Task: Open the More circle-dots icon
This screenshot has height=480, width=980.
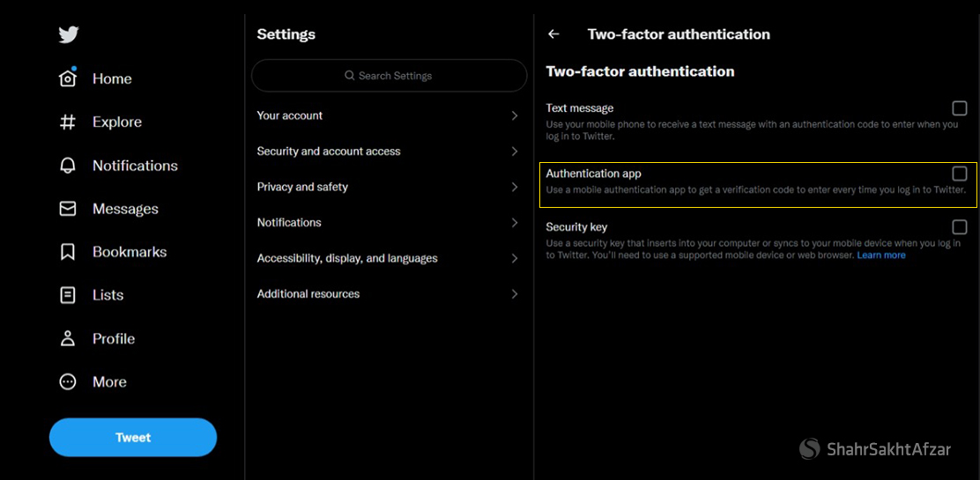Action: point(68,381)
